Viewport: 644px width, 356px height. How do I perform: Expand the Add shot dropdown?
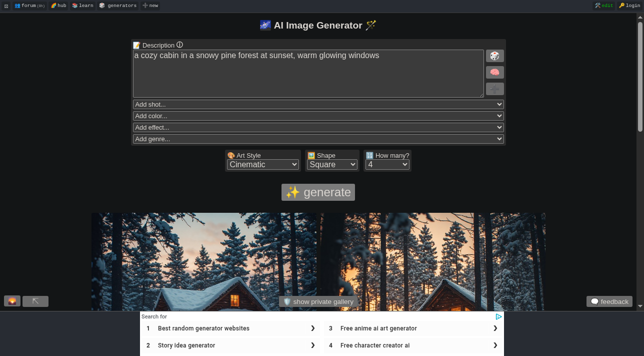(x=318, y=104)
